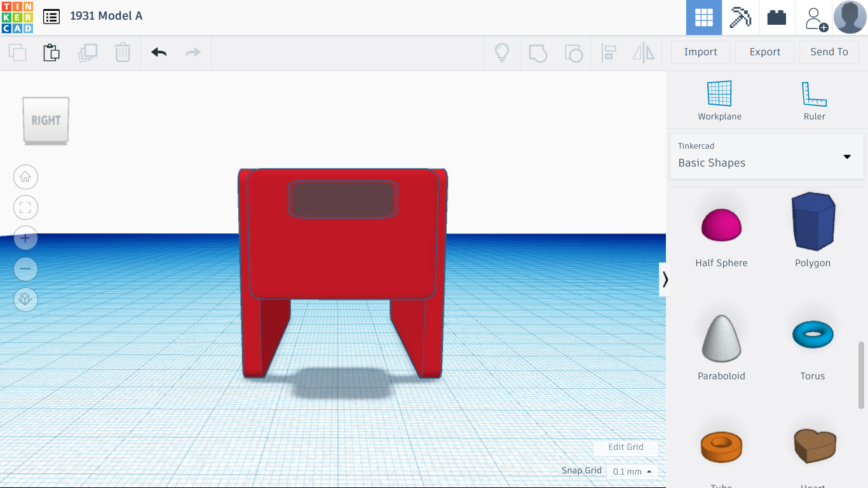This screenshot has height=488, width=868.
Task: Import a file into the design
Action: coord(700,52)
